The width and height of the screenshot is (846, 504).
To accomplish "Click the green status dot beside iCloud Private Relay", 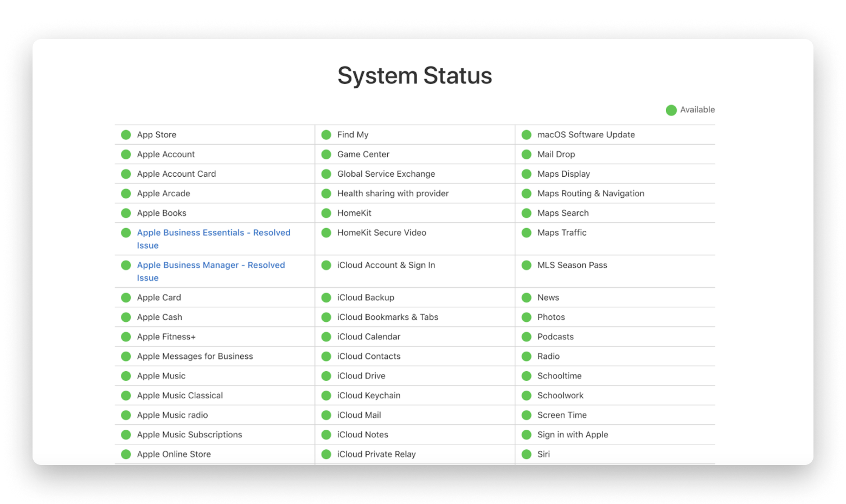I will [326, 454].
